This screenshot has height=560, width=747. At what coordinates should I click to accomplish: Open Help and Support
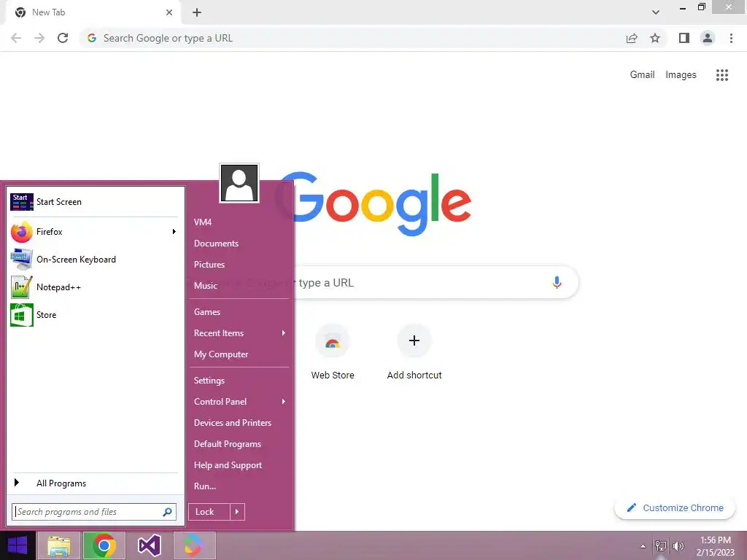(x=239, y=465)
